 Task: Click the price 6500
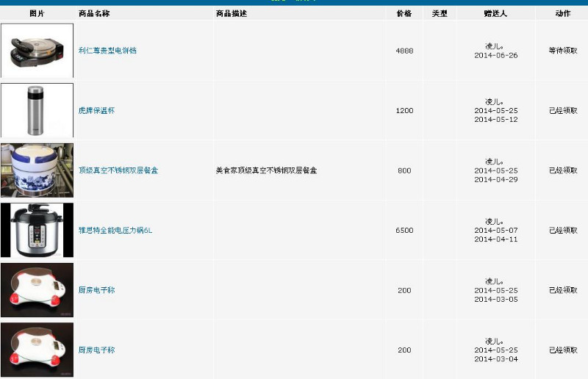pos(404,230)
